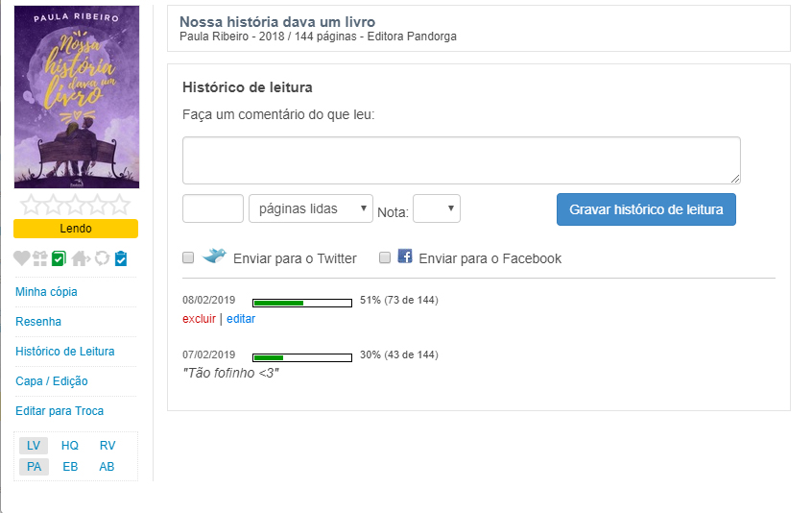Open the páginas lidas dropdown
This screenshot has width=812, height=513.
(x=311, y=208)
